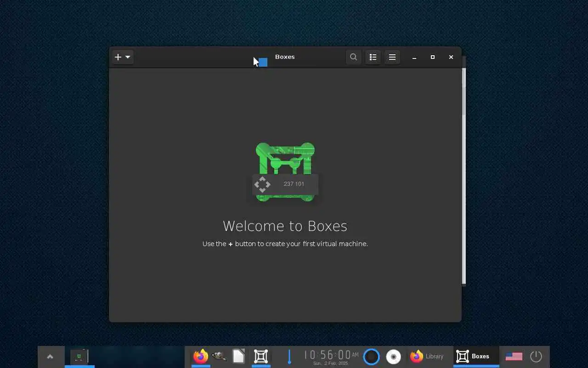The image size is (588, 368).
Task: Open the GIMP-like mascot app icon in the dock
Action: click(x=219, y=356)
